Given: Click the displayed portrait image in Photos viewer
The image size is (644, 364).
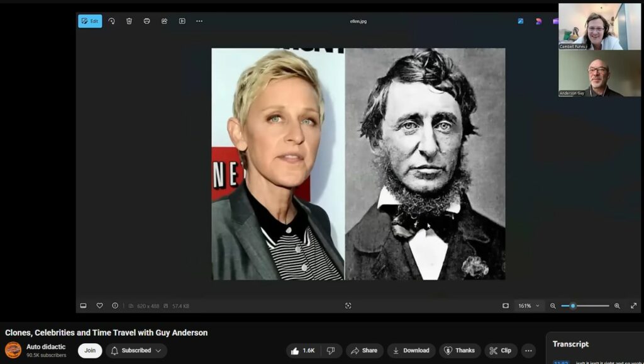Looking at the screenshot, I should click(x=358, y=164).
